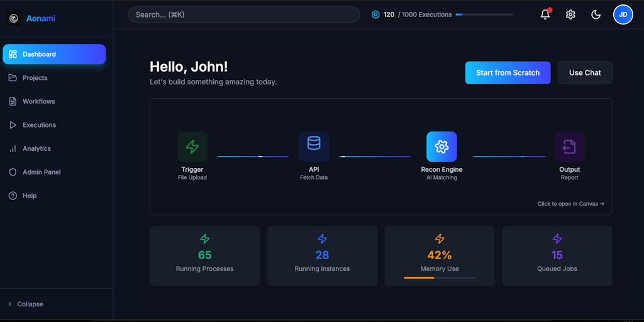Click the Memory Use orange progress bar
Screen dimensions: 644x322
[x=440, y=278]
